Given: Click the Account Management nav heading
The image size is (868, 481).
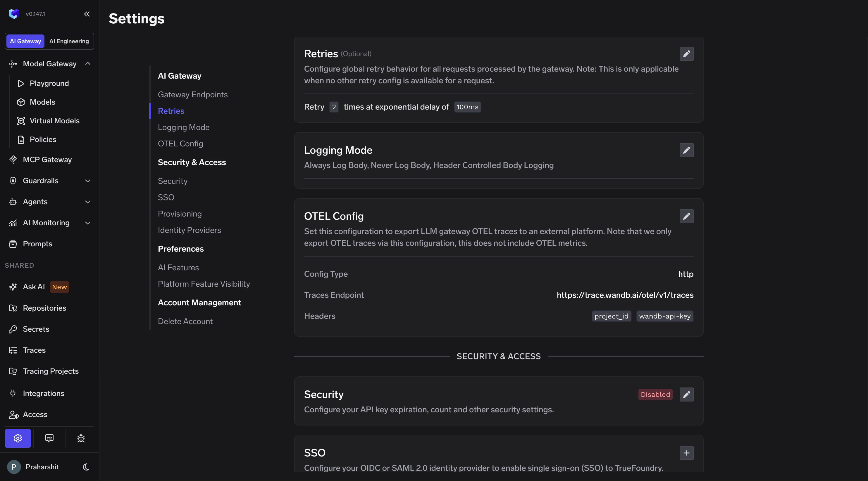Looking at the screenshot, I should coord(199,303).
